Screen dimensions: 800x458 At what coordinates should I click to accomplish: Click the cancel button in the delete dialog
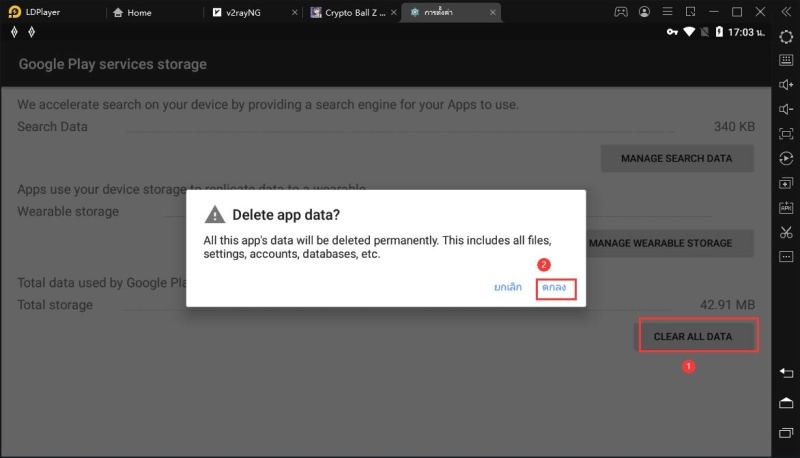[508, 287]
